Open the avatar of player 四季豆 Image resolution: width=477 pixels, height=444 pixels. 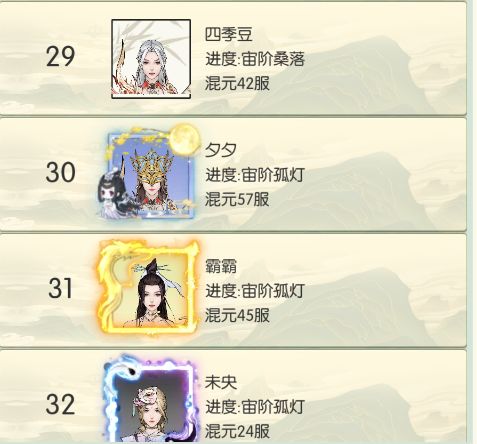click(151, 59)
